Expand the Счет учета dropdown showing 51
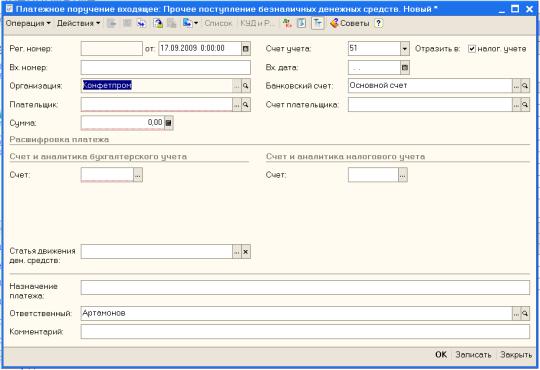The image size is (540, 370). (x=405, y=49)
